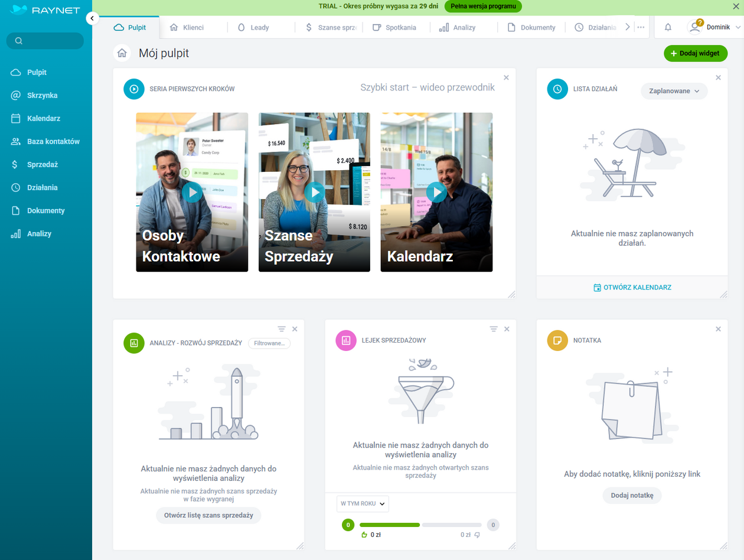Close the Notatka widget
This screenshot has height=560, width=744.
click(718, 329)
